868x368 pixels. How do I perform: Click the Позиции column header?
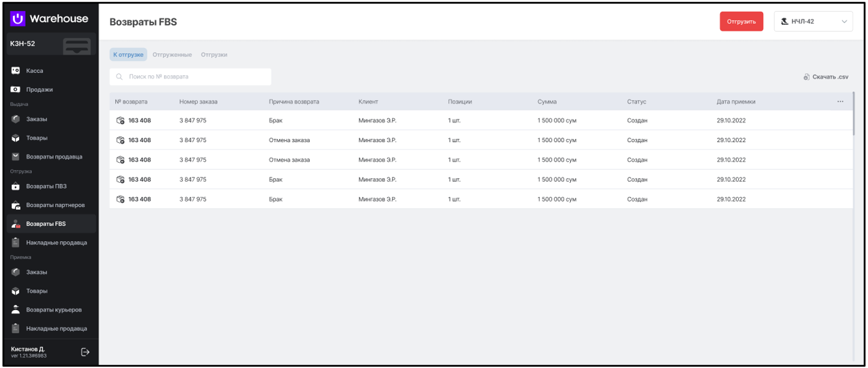[459, 102]
